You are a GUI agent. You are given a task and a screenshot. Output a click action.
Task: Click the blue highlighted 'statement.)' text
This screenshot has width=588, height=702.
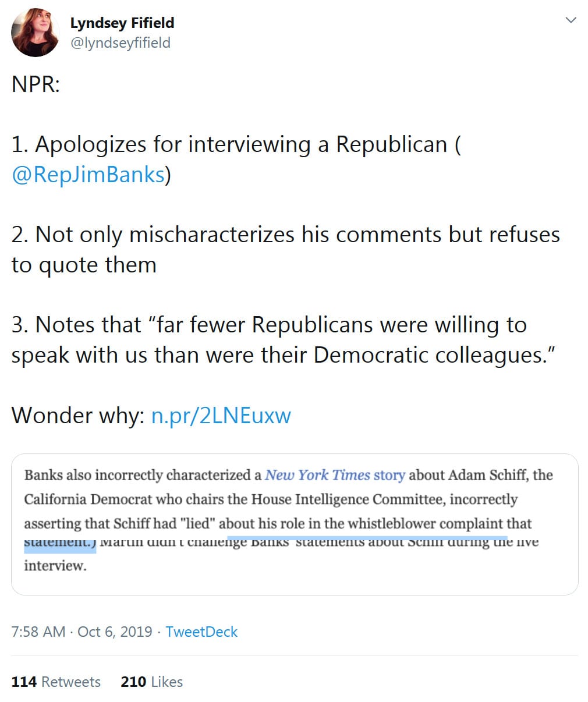point(59,544)
